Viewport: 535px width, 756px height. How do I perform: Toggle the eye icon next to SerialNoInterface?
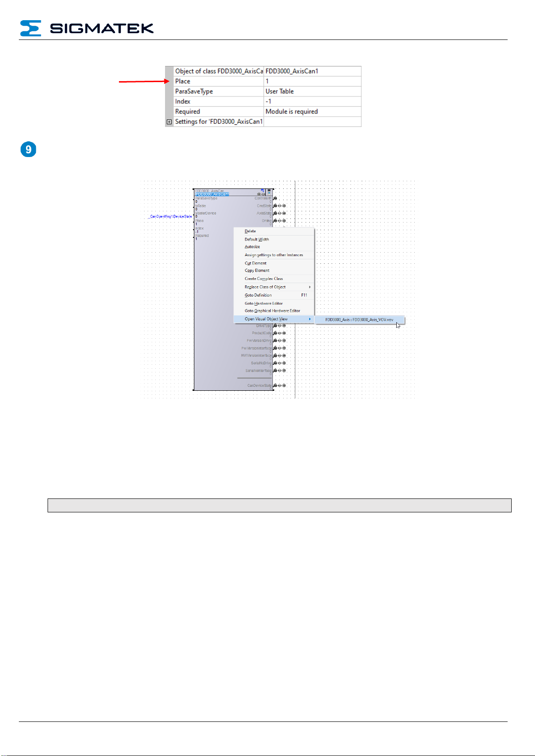pos(280,371)
